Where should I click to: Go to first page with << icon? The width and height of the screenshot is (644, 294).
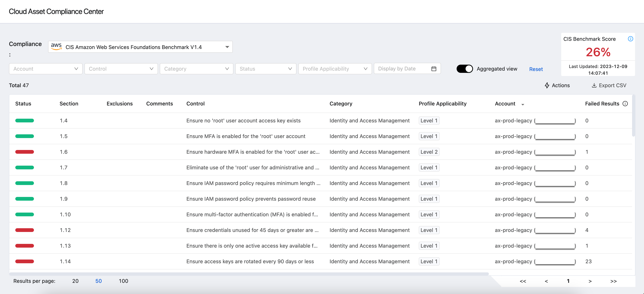(x=523, y=281)
